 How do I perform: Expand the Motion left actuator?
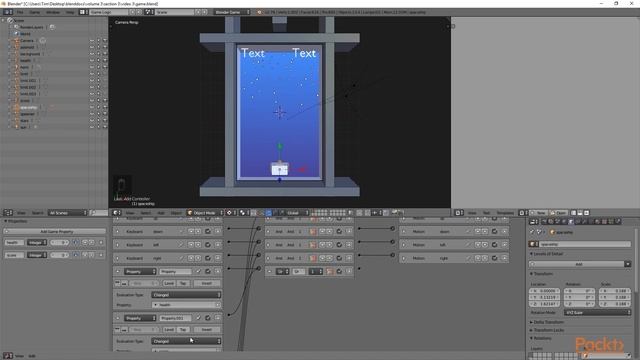coord(404,245)
